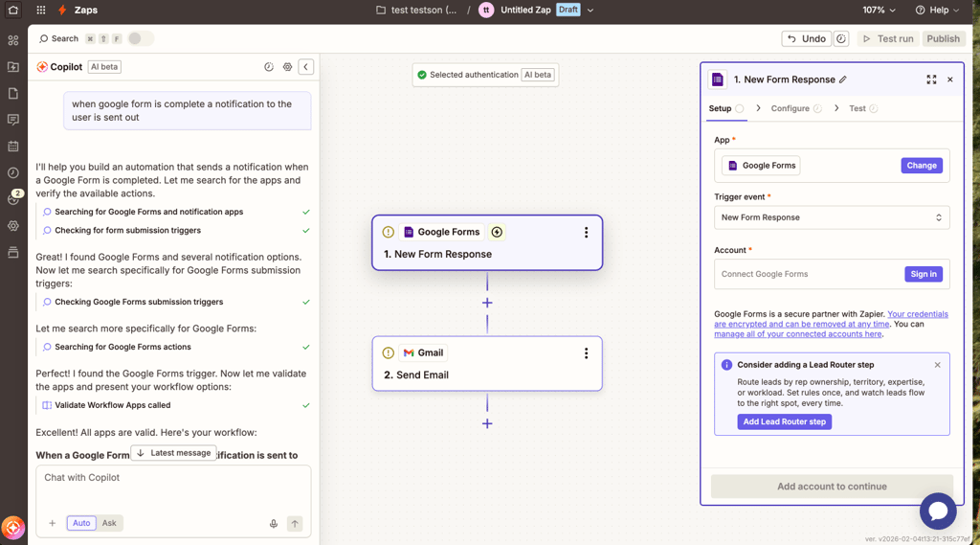Click 'Validate Workflow Apps called' text
This screenshot has height=545, width=980.
pyautogui.click(x=113, y=405)
